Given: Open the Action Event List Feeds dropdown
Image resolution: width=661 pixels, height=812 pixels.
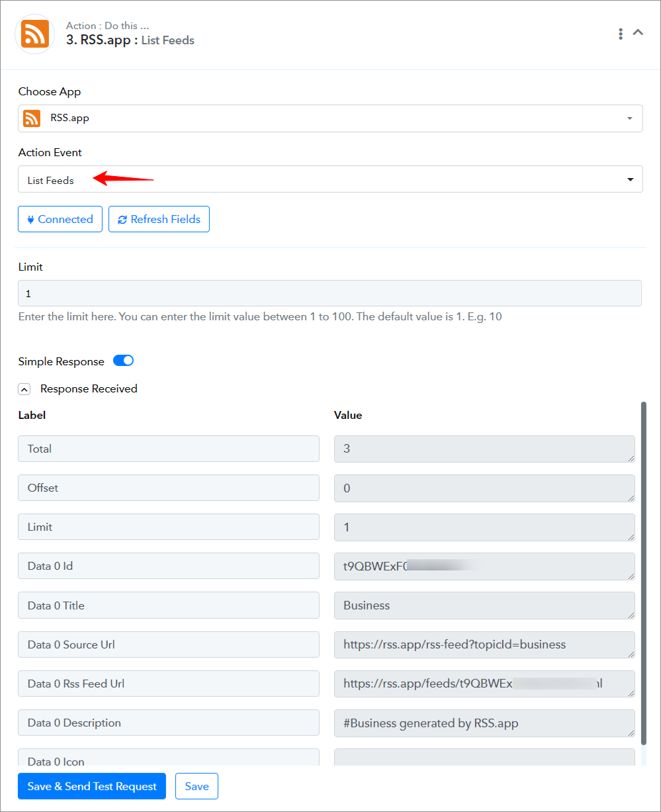Looking at the screenshot, I should [330, 179].
